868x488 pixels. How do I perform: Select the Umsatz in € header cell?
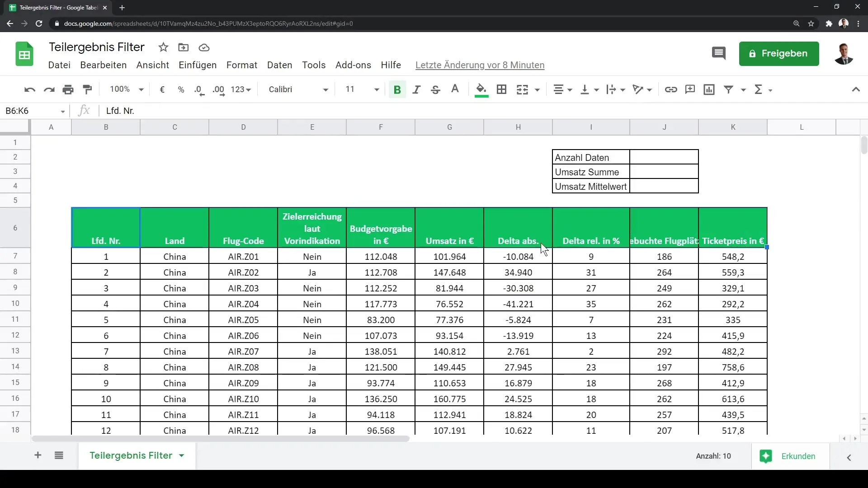449,228
